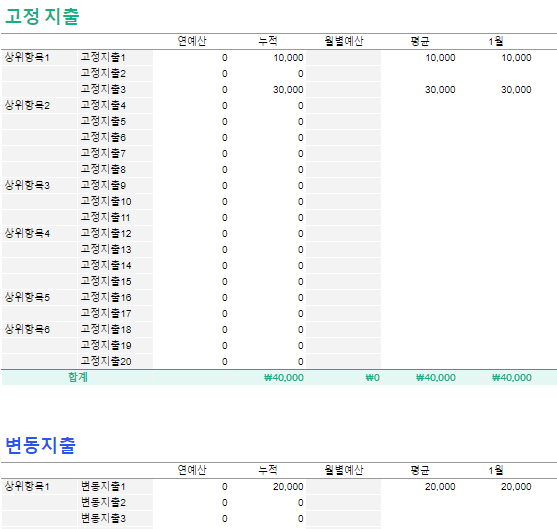Image resolution: width=557 pixels, height=529 pixels.
Task: Click 누적 value 20,000 in 변동지출1 row
Action: pyautogui.click(x=288, y=487)
